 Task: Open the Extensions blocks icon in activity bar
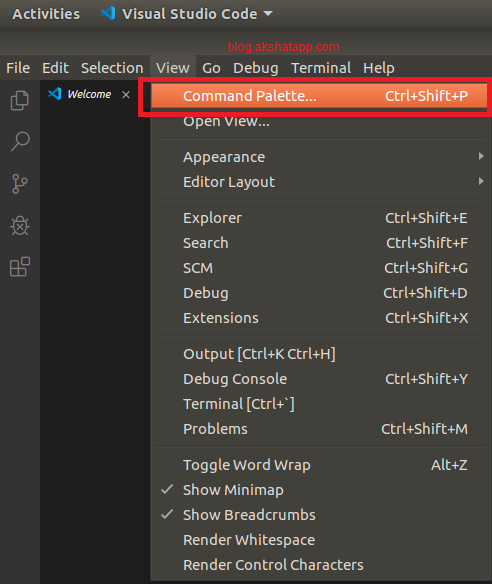pos(20,267)
